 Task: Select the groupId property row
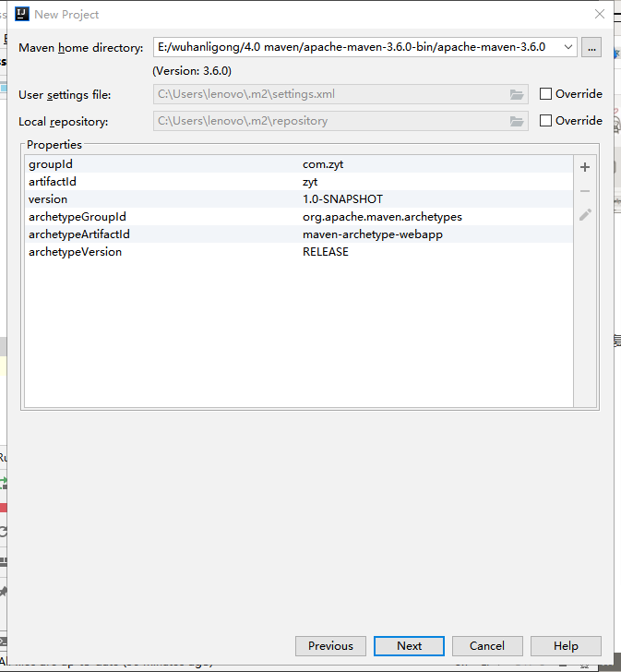pos(299,164)
